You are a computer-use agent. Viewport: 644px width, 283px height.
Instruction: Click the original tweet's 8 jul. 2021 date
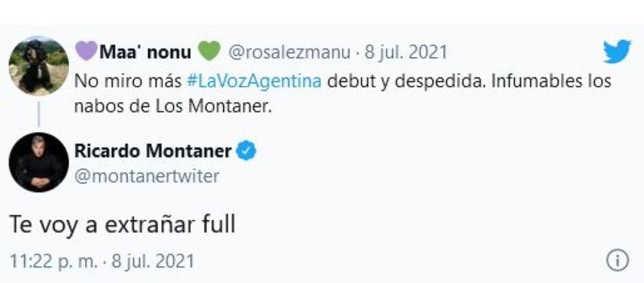406,53
